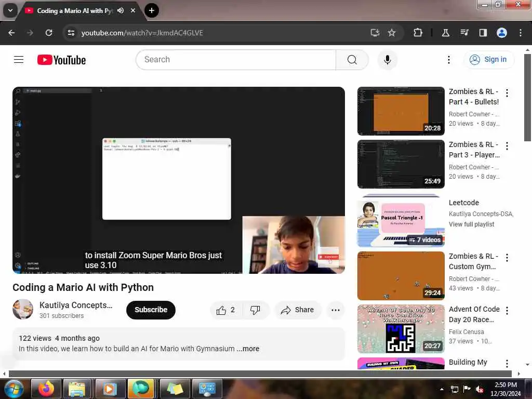Image resolution: width=532 pixels, height=399 pixels.
Task: Click the Subscribe button
Action: (151, 310)
